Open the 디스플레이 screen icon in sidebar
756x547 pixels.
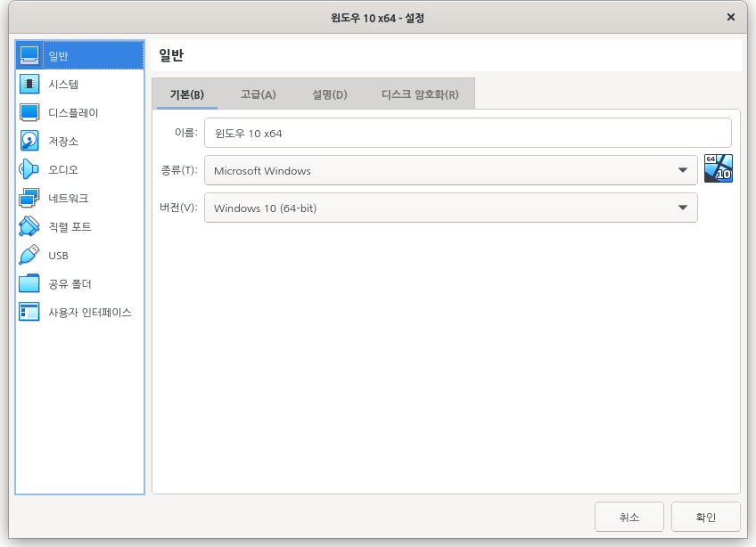[29, 112]
